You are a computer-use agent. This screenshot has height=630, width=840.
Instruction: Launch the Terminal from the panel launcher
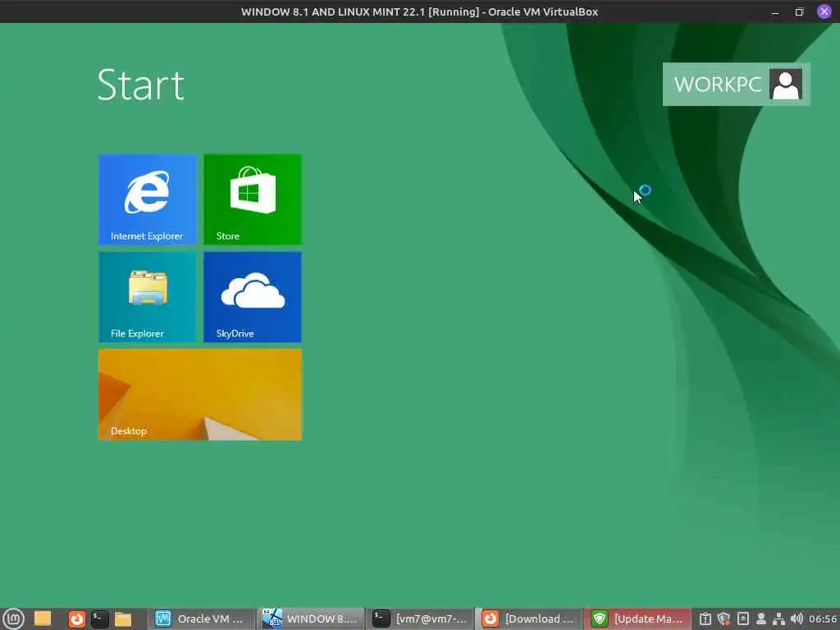pos(99,619)
